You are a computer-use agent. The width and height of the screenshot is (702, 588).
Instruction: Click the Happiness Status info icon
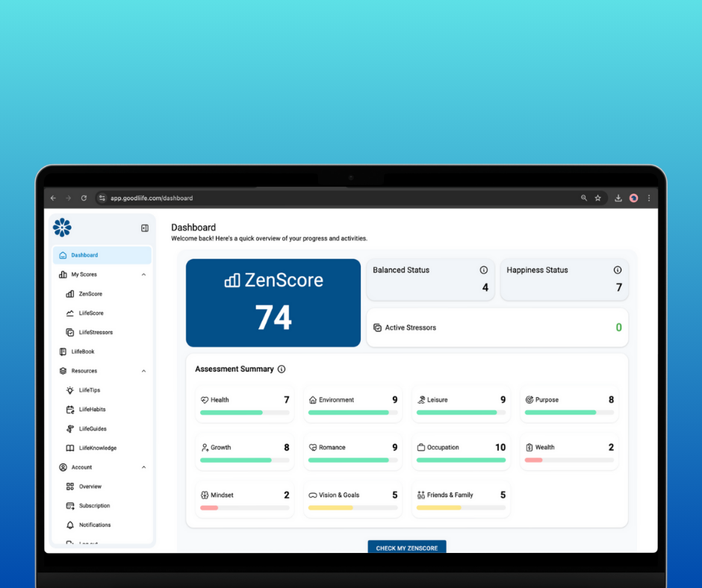(x=617, y=270)
